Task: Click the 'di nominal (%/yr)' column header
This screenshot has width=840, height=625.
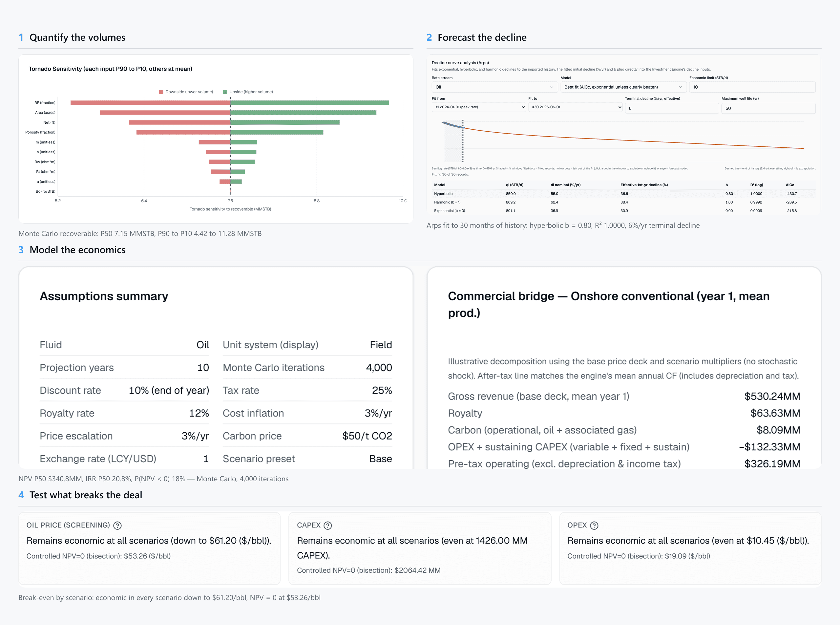Action: coord(565,185)
